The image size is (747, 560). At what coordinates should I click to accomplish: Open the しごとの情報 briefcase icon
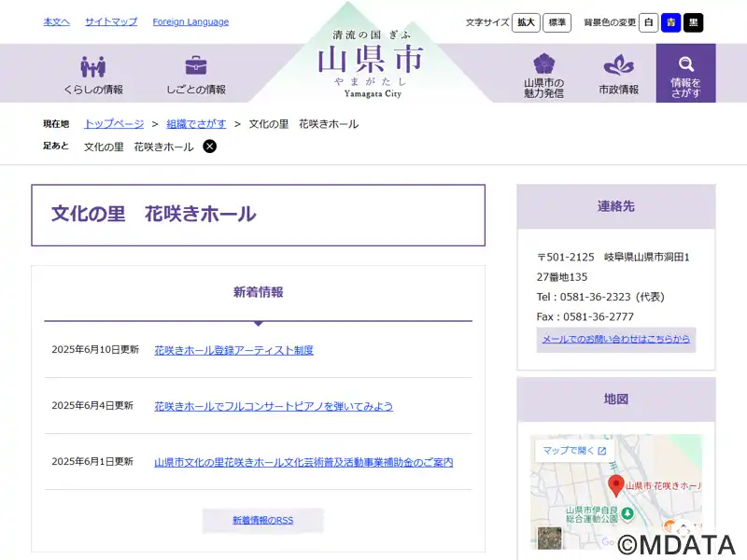(196, 66)
